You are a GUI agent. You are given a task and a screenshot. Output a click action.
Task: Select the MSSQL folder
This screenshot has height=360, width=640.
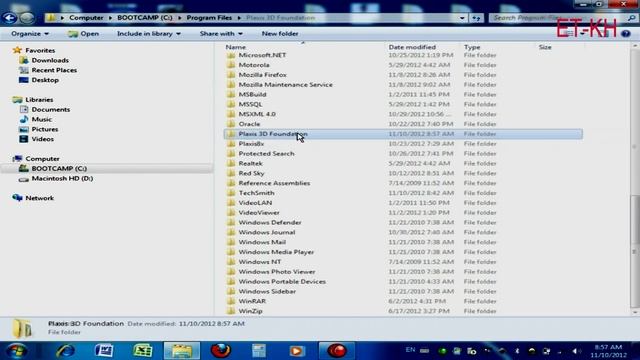pyautogui.click(x=250, y=104)
